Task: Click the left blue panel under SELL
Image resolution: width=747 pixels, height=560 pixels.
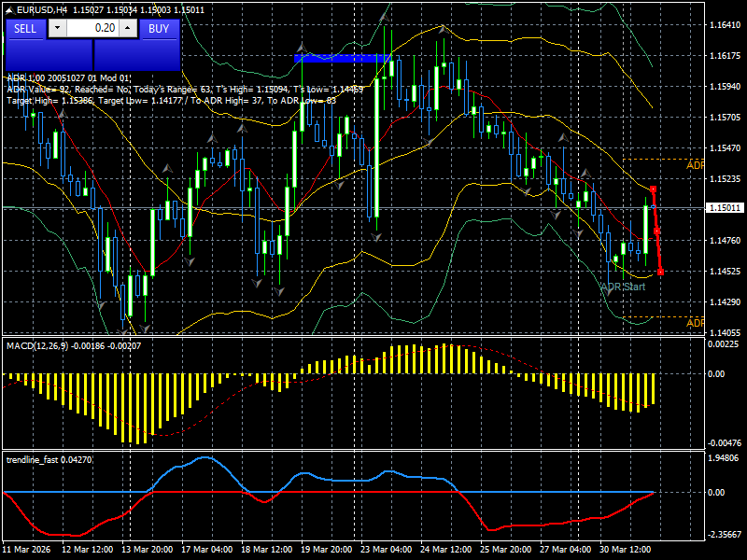Action: 49,55
